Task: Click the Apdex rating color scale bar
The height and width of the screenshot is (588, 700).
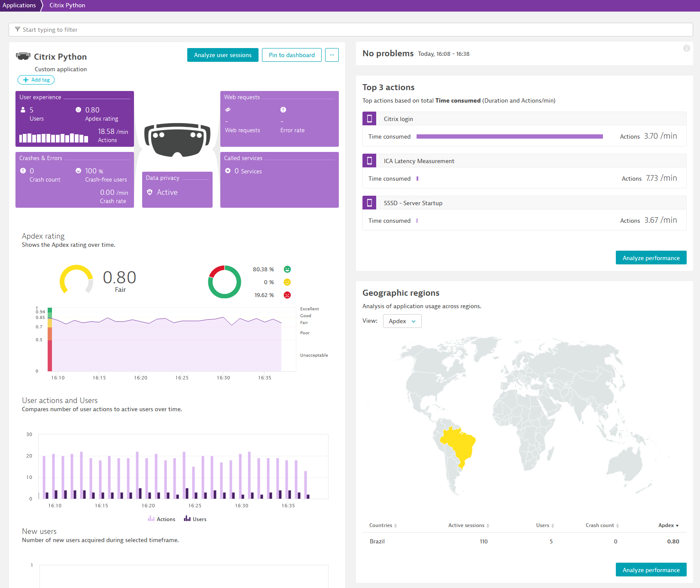Action: tap(50, 339)
